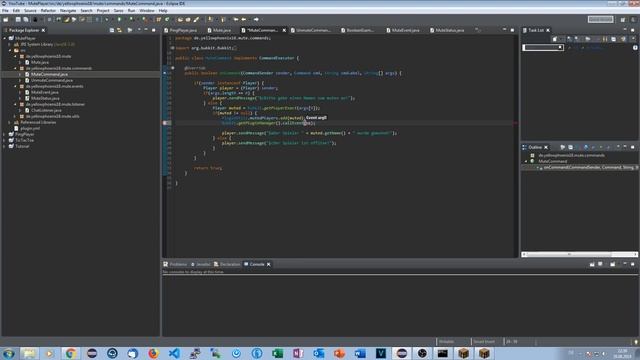
Task: Maximize the Package Explorer view
Action: click(x=153, y=30)
